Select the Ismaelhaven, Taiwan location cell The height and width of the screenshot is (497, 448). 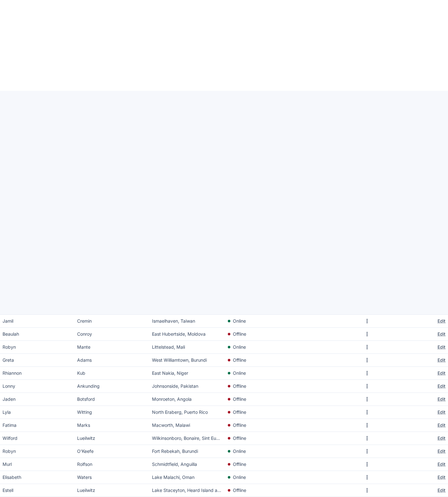pos(174,321)
